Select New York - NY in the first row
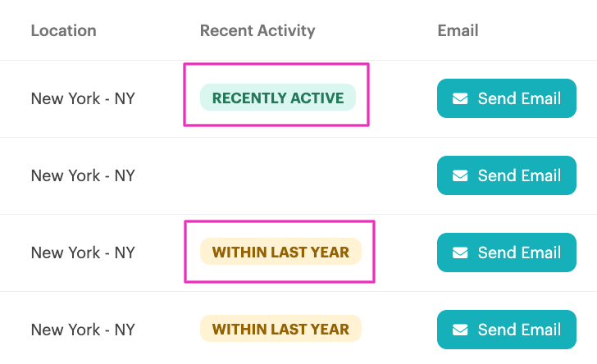The image size is (597, 364). click(83, 98)
